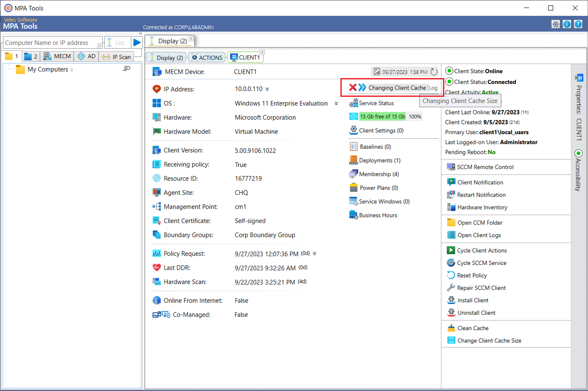Click the Service Status gear icon

pos(353,103)
